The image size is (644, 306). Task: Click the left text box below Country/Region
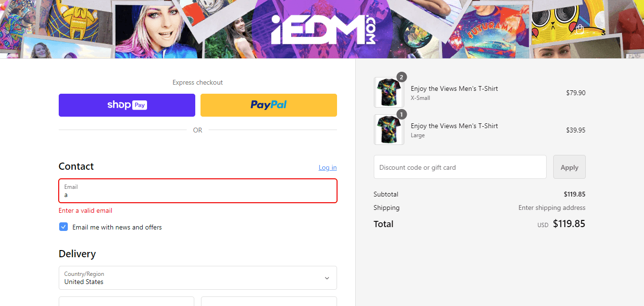tap(127, 302)
